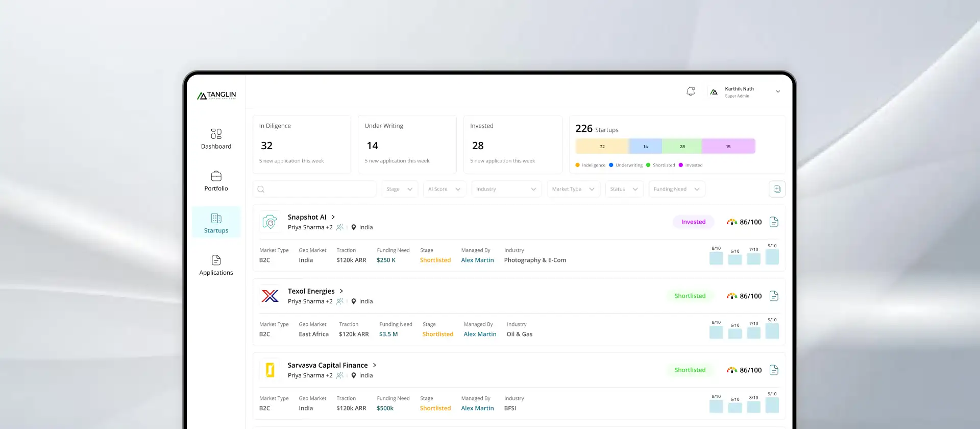Viewport: 980px width, 429px height.
Task: Click the Karthik Nath profile avatar
Action: click(x=714, y=92)
